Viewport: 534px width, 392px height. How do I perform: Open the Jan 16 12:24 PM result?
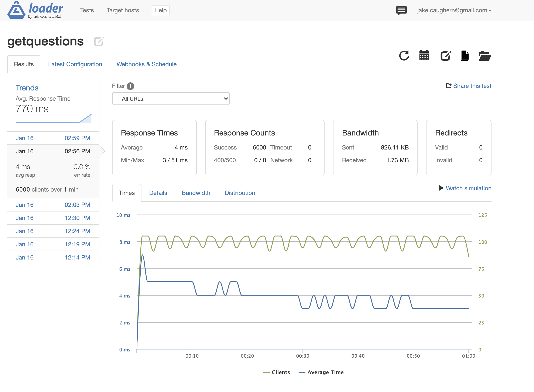53,231
